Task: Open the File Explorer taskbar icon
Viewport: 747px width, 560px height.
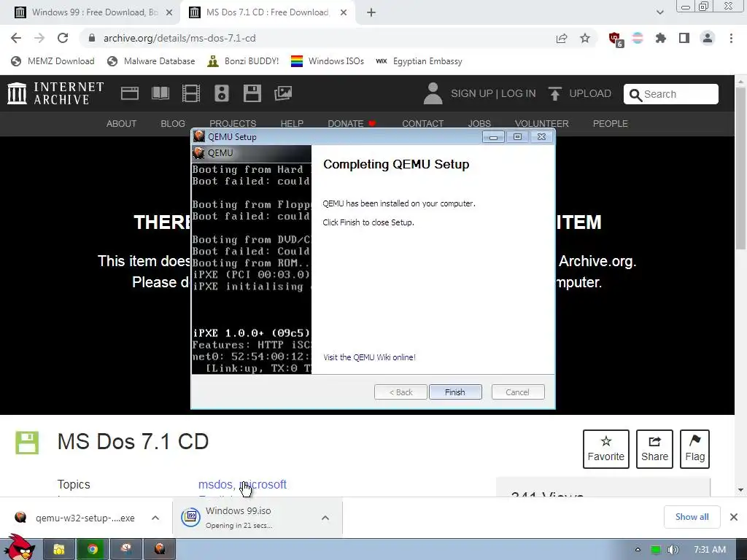Action: (x=59, y=550)
